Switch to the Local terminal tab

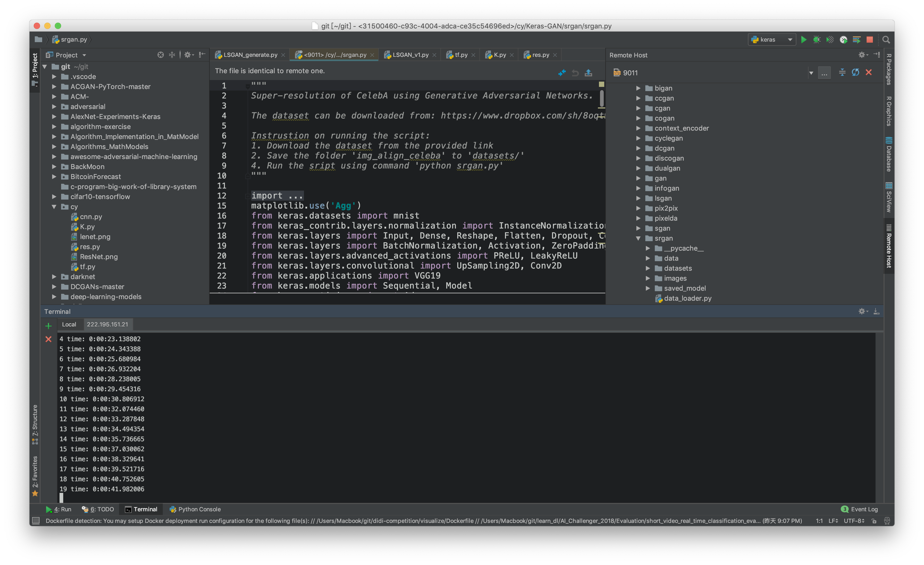69,324
